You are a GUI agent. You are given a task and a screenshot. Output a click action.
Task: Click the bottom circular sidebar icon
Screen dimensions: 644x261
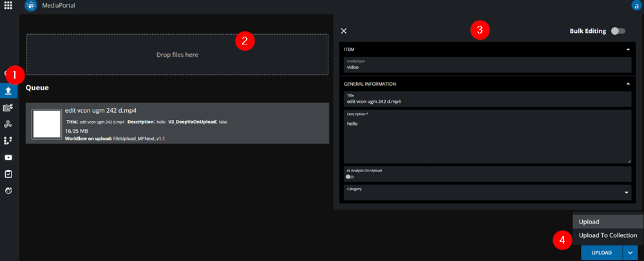click(9, 191)
